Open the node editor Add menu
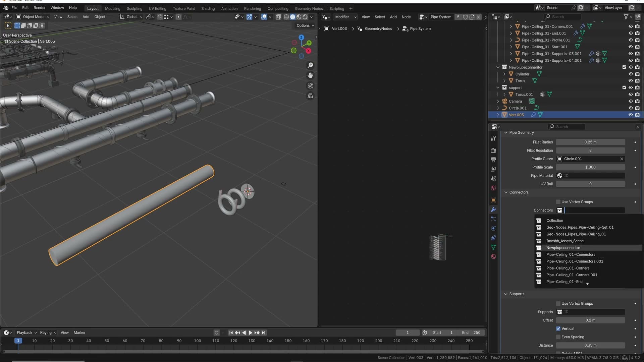 [x=393, y=17]
